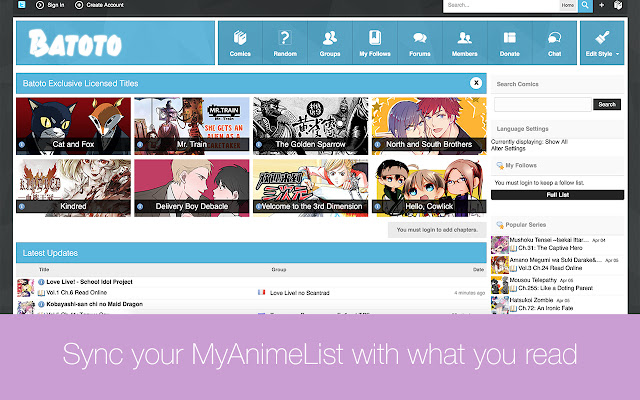The image size is (640, 400).
Task: Expand the Edit Style dropdown
Action: [602, 43]
